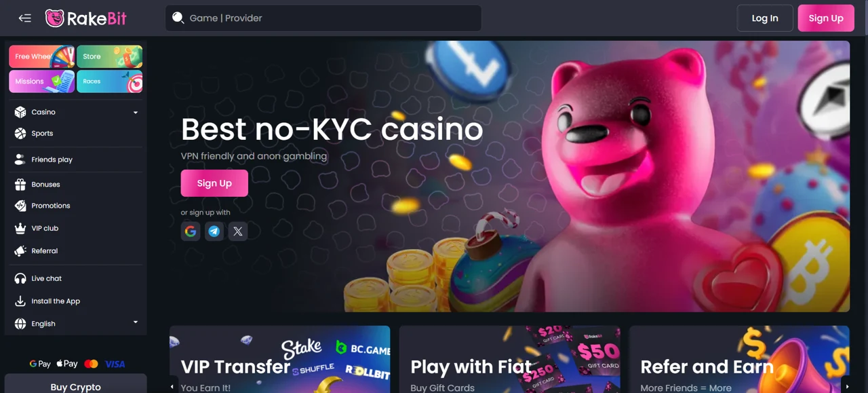The height and width of the screenshot is (393, 868).
Task: Sign up with the Google icon
Action: point(191,231)
